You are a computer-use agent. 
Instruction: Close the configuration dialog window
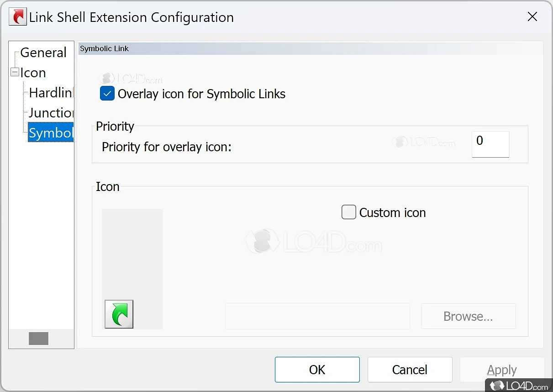(532, 17)
